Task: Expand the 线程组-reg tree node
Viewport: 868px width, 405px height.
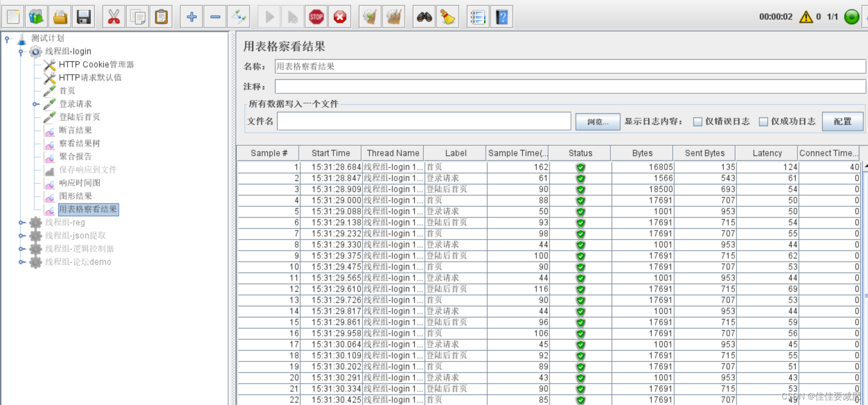Action: (x=21, y=223)
